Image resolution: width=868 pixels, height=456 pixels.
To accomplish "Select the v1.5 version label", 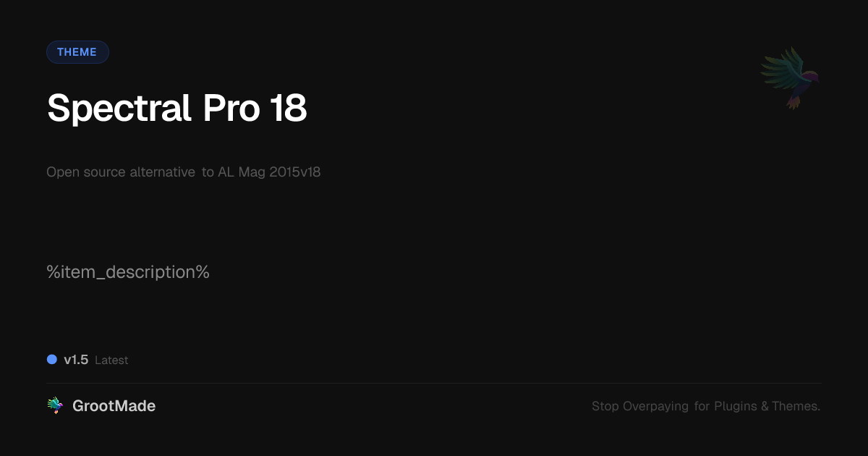I will click(x=76, y=360).
